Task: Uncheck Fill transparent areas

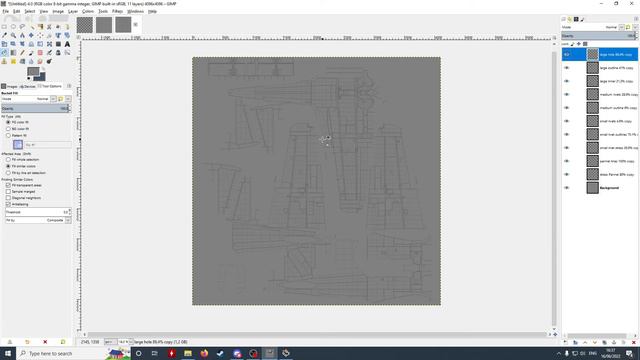Action: click(x=8, y=185)
